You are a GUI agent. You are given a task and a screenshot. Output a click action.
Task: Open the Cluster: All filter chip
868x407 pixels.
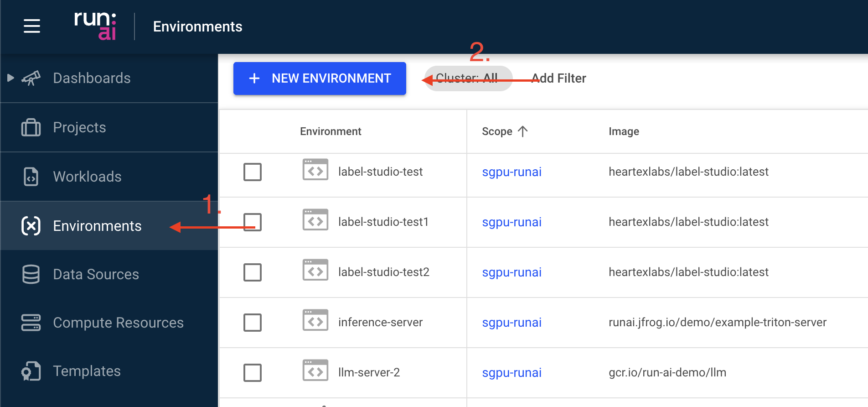tap(468, 78)
